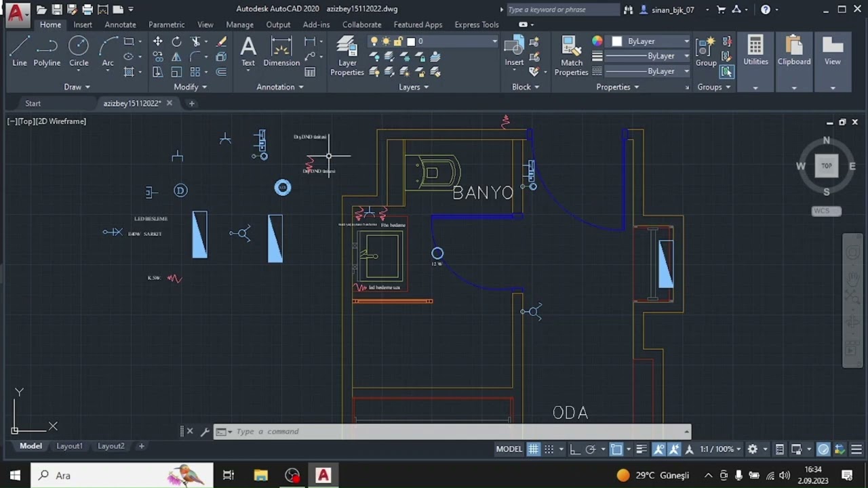Insert a Table from Annotation panel
868x488 pixels.
click(x=310, y=72)
